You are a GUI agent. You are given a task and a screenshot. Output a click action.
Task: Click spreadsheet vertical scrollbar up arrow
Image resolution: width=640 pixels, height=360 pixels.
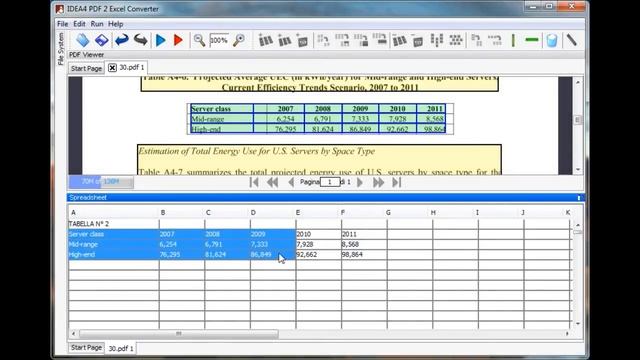click(x=578, y=225)
